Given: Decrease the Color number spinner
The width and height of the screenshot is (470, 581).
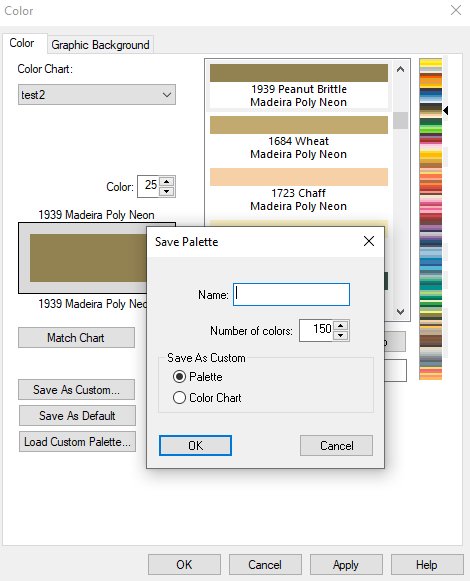Looking at the screenshot, I should tap(167, 191).
